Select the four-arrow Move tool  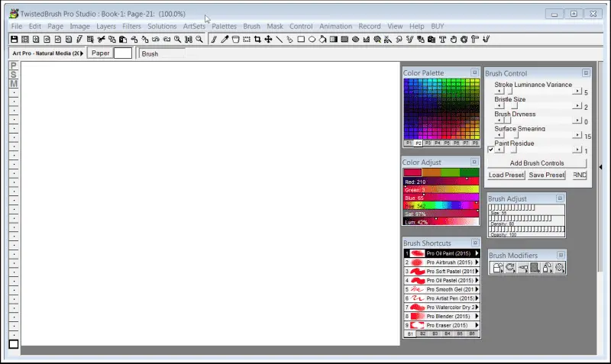(269, 40)
